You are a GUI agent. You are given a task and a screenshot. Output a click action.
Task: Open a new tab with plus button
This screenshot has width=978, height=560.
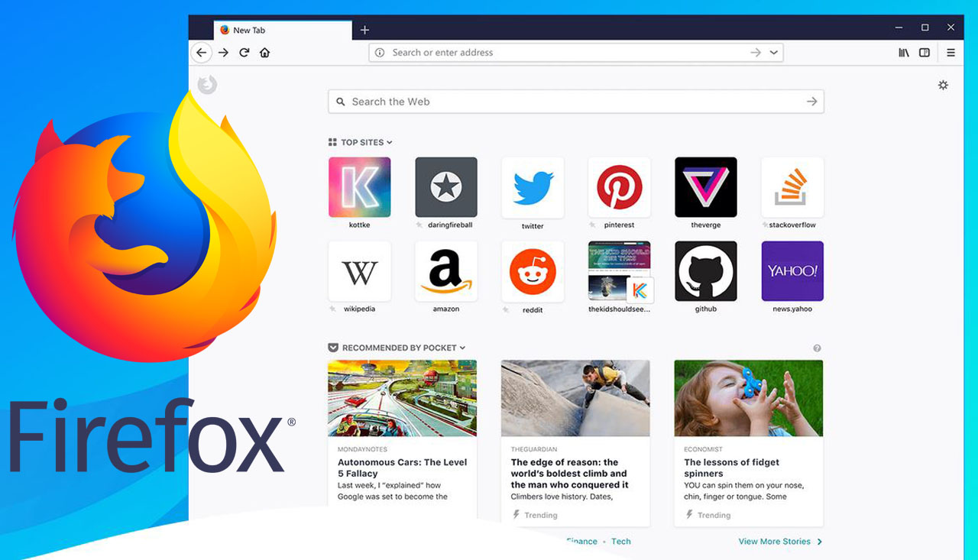tap(364, 30)
